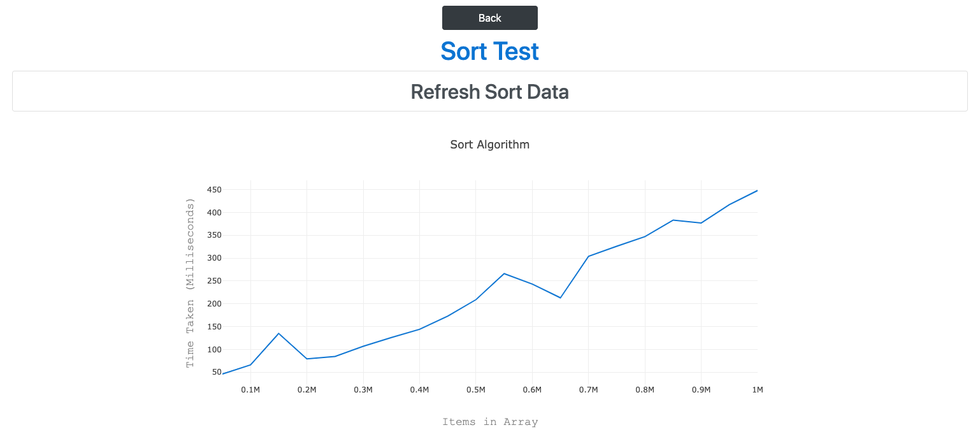
Task: Select the Sort Algorithm chart title
Action: click(x=489, y=145)
